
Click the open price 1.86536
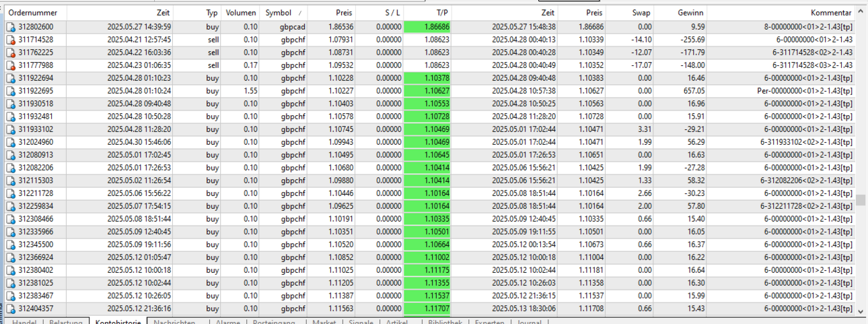coord(339,28)
